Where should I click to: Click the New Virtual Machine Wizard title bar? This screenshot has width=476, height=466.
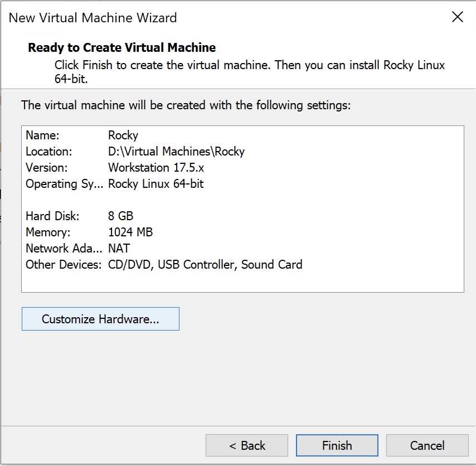(93, 17)
